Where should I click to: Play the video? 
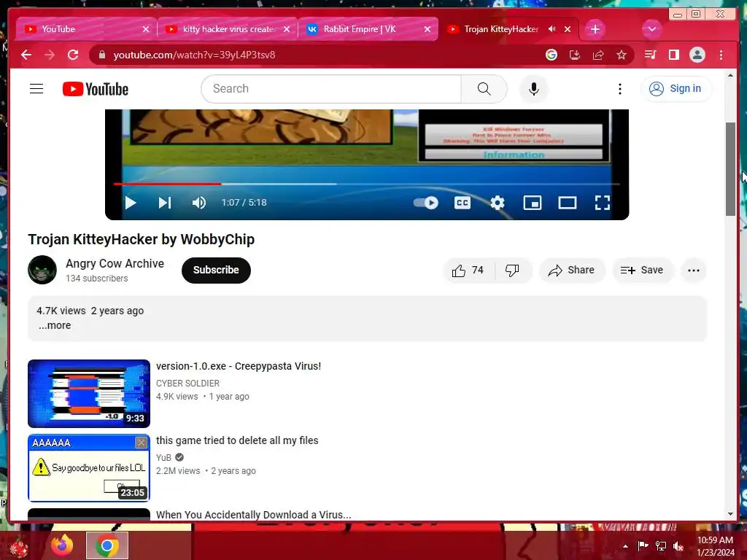tap(130, 203)
